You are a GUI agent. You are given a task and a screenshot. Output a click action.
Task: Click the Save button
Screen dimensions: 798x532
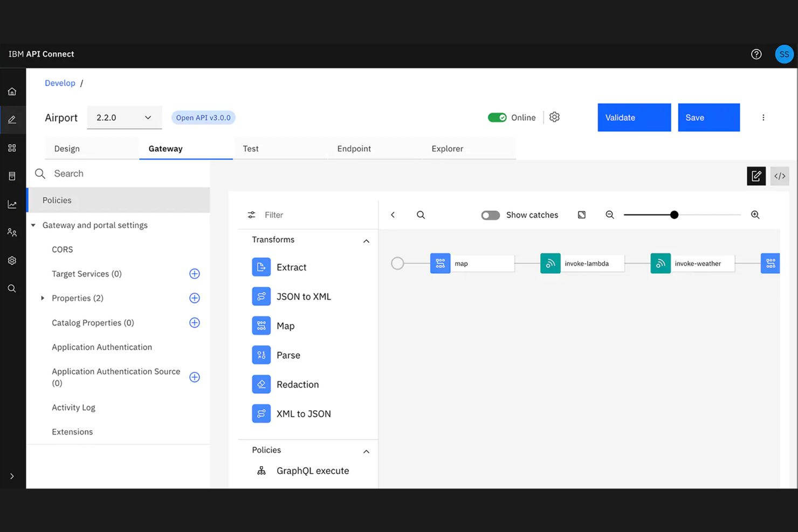pyautogui.click(x=708, y=118)
